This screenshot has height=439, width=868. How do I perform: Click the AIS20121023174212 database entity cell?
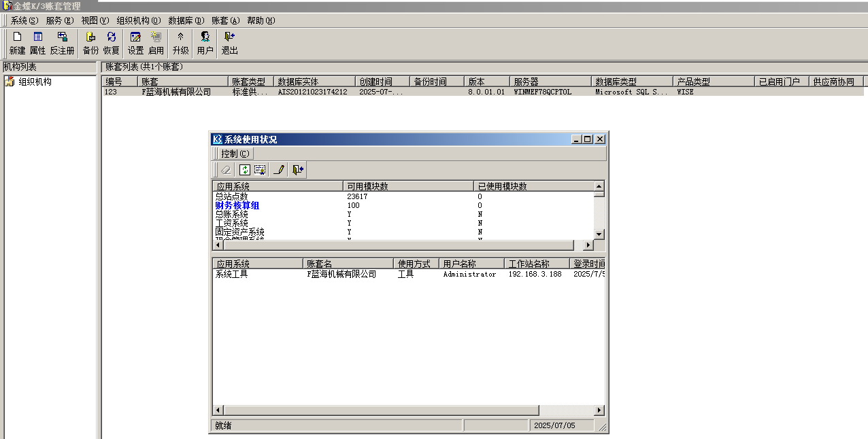pyautogui.click(x=312, y=92)
